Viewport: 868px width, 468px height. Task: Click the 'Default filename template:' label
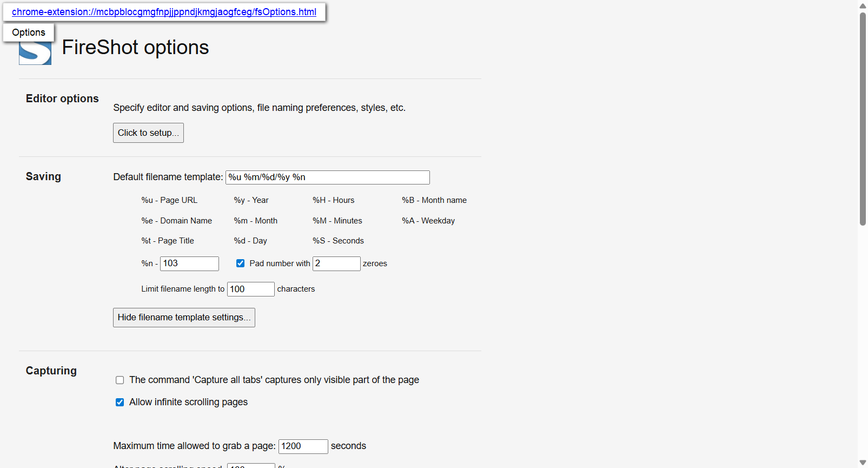pyautogui.click(x=168, y=177)
